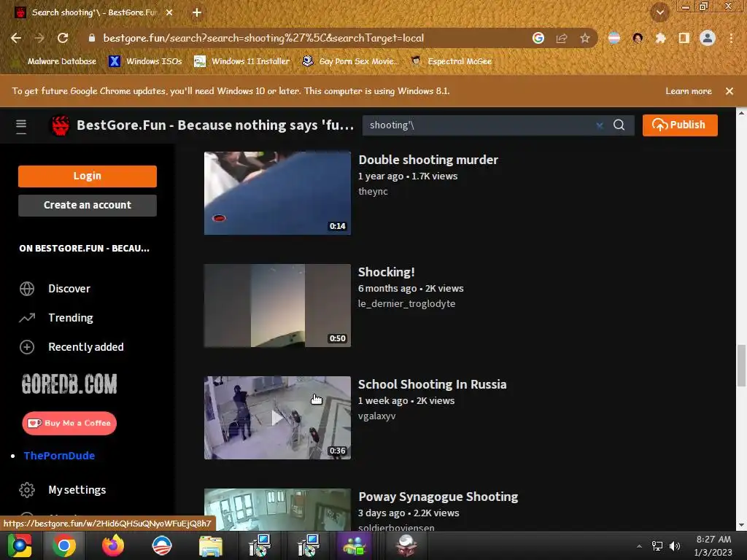Click the volume speaker tray icon
Image resolution: width=747 pixels, height=560 pixels.
click(675, 546)
